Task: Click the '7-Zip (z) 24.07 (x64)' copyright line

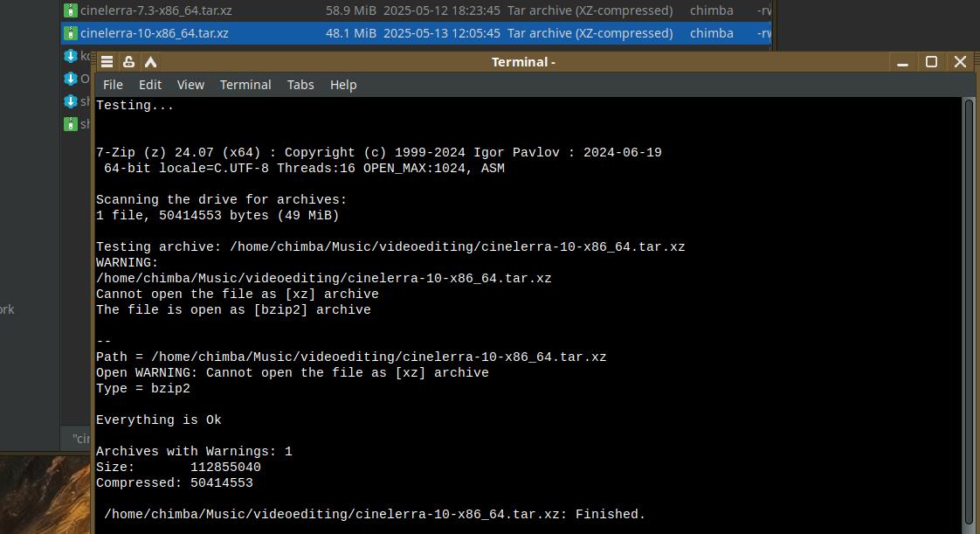Action: [x=379, y=153]
